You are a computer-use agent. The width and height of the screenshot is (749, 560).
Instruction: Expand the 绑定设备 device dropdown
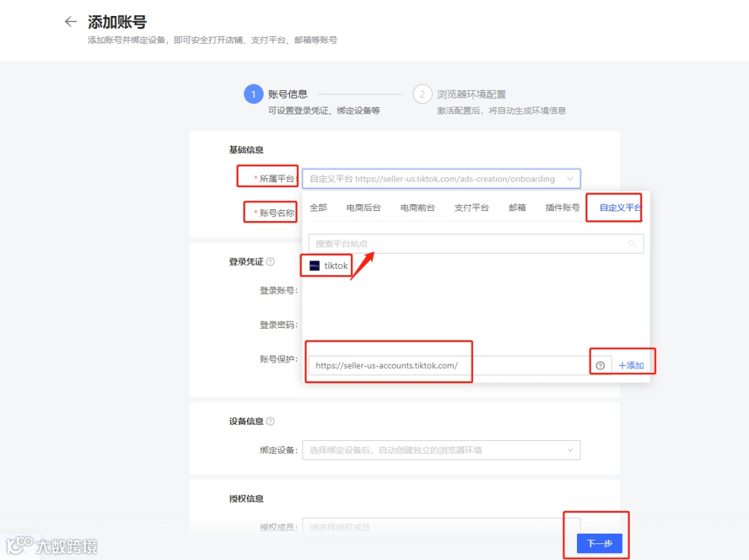pyautogui.click(x=442, y=449)
